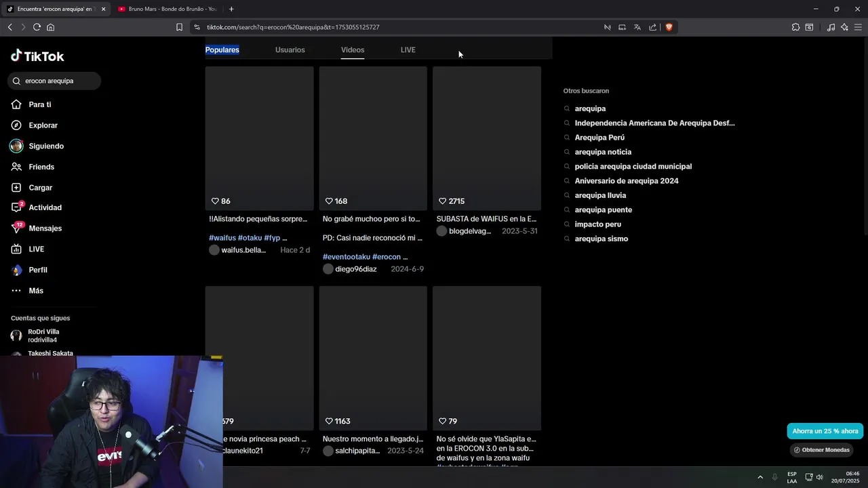
Task: Select the LIVE search results tab
Action: coord(408,49)
